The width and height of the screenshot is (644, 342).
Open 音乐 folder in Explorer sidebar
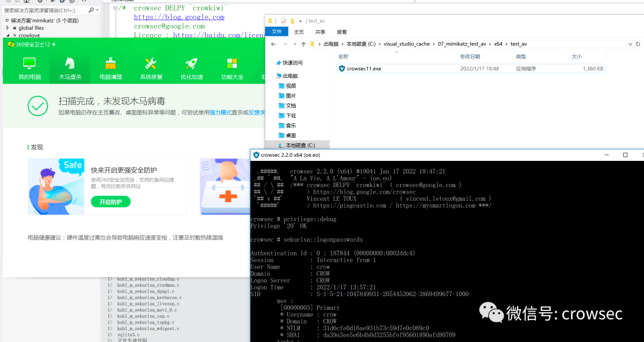click(x=287, y=125)
